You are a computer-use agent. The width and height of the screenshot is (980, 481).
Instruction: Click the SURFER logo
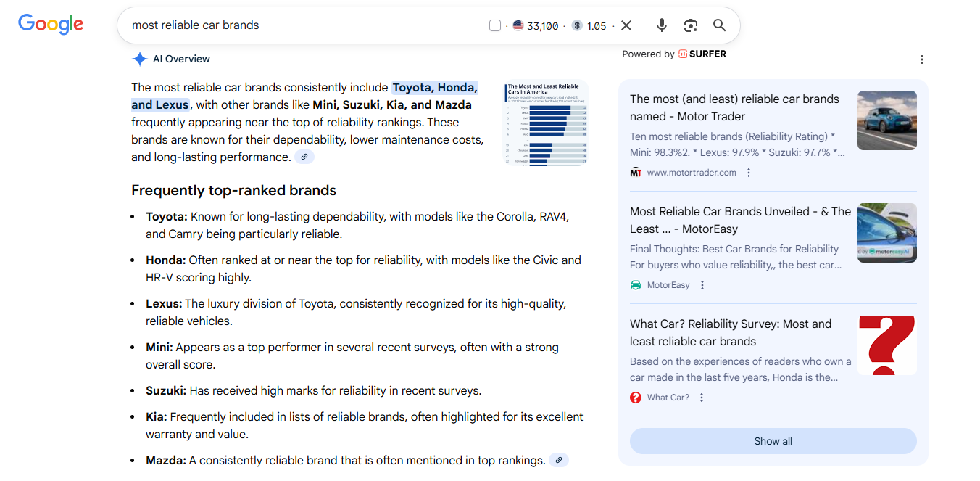tap(702, 54)
